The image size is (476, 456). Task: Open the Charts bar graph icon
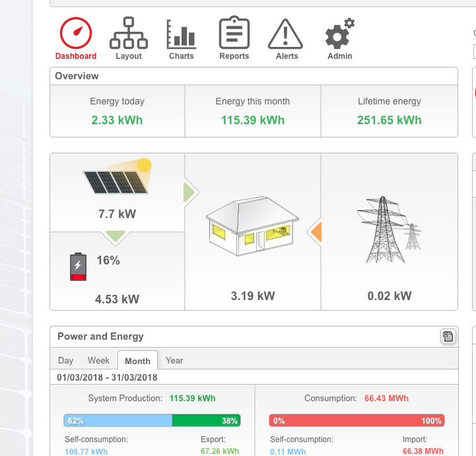pos(182,34)
